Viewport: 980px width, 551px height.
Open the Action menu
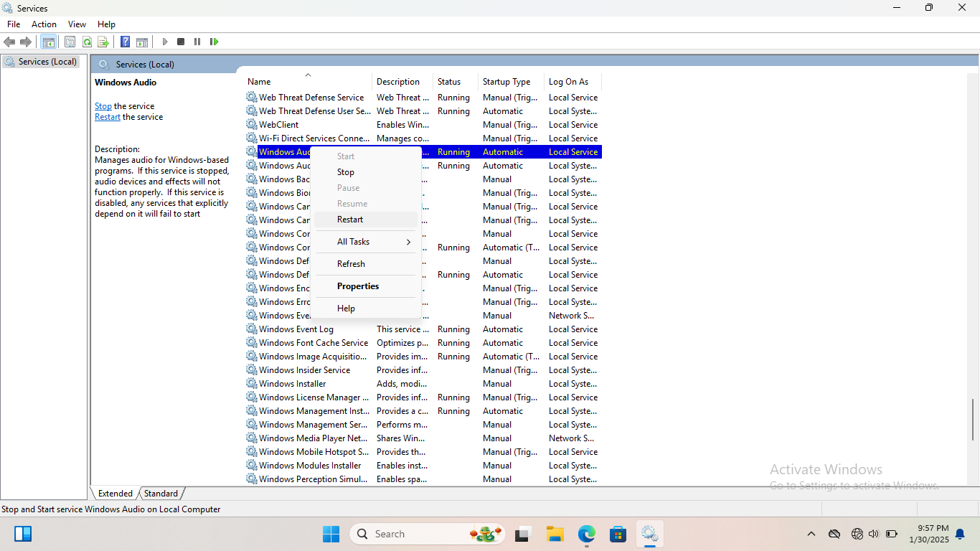pos(44,24)
